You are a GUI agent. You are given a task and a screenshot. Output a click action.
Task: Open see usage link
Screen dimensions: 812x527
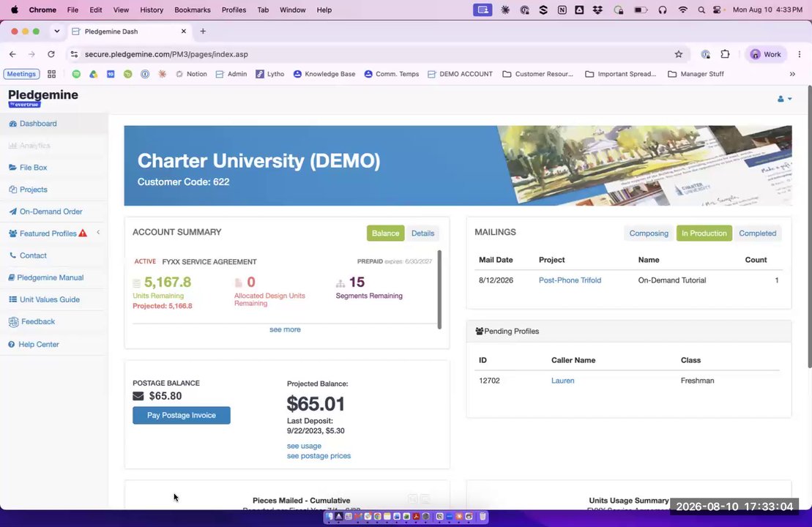pyautogui.click(x=304, y=446)
